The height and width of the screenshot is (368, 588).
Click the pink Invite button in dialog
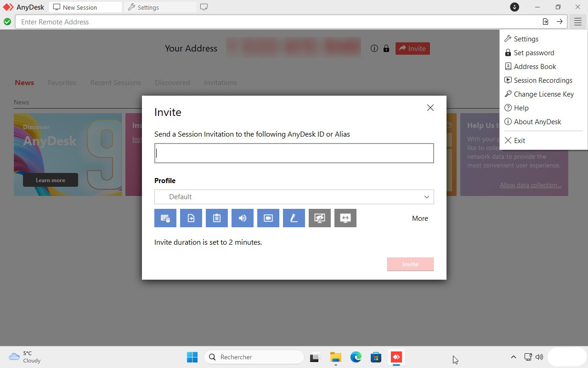[410, 264]
